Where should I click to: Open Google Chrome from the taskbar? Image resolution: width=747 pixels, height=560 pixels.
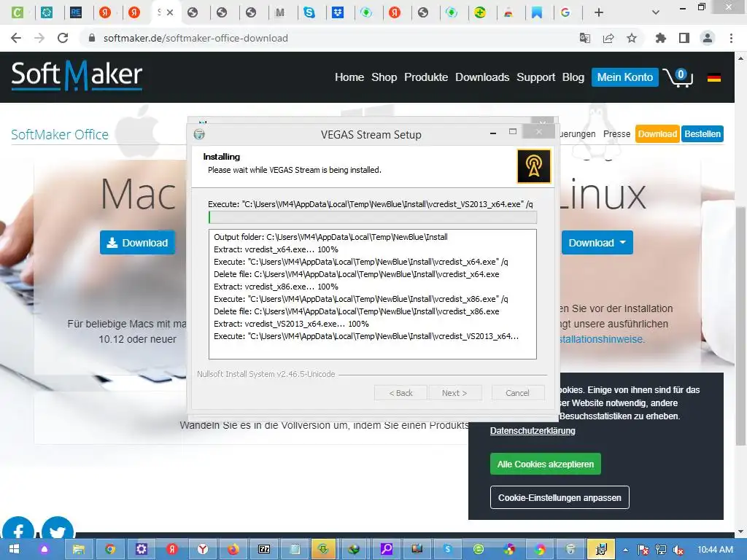(110, 550)
